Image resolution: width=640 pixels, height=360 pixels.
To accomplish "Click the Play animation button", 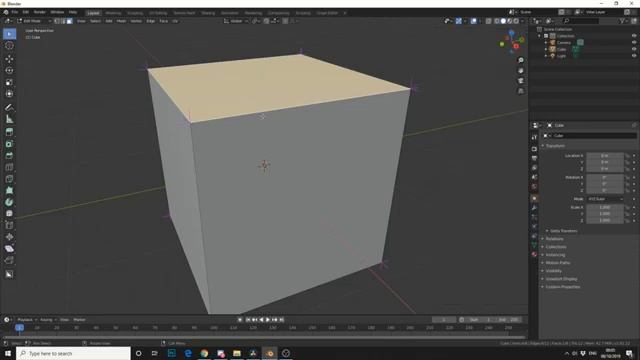I will click(x=268, y=320).
